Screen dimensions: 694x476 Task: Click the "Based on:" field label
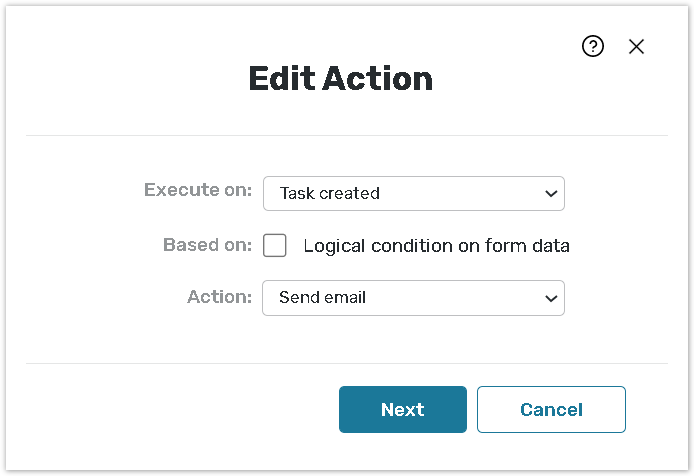tap(207, 245)
